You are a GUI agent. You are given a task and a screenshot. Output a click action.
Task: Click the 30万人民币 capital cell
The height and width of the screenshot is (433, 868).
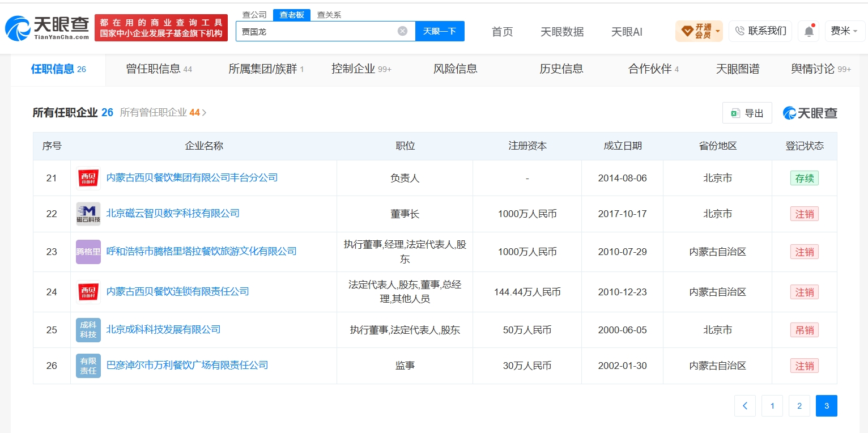tap(527, 366)
